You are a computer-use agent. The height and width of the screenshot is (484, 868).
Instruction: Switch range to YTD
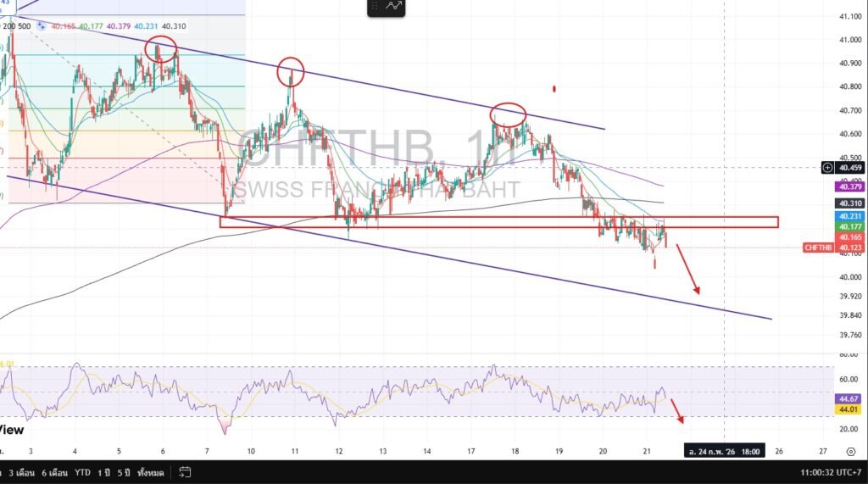pyautogui.click(x=84, y=470)
